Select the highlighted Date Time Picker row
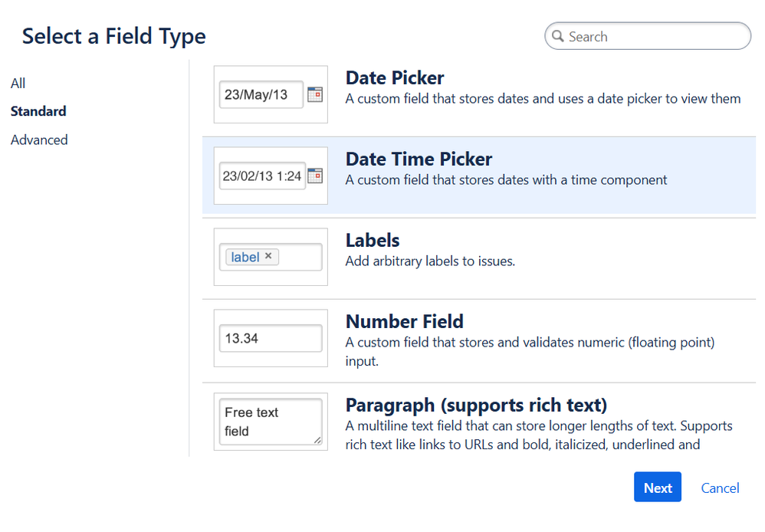Image resolution: width=765 pixels, height=532 pixels. 475,175
